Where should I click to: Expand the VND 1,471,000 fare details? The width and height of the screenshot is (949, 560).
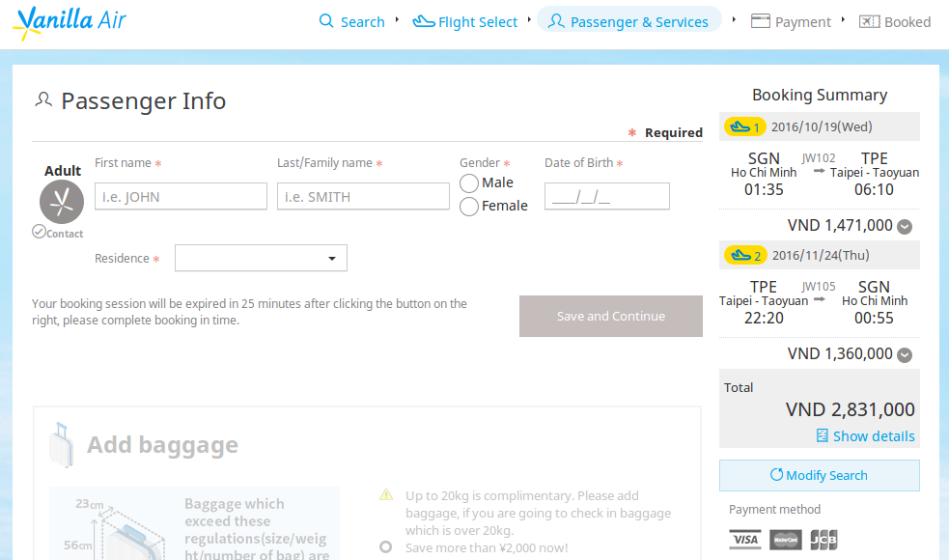pos(905,227)
